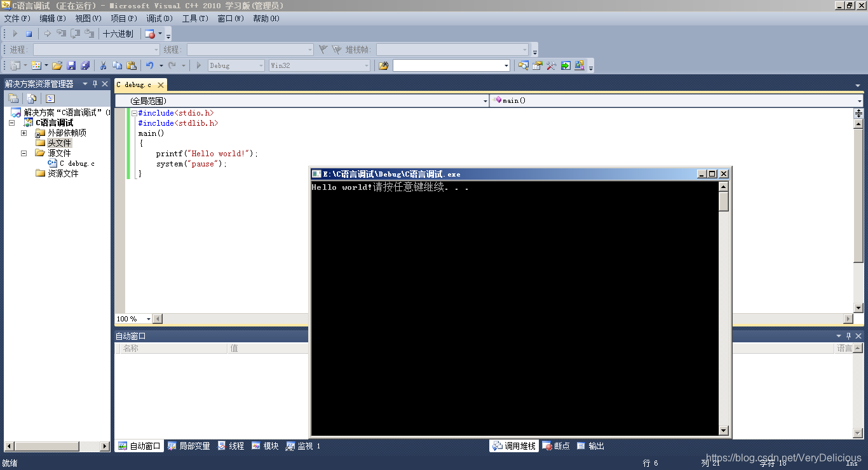Viewport: 868px width, 470px height.
Task: Click the console window vertical scrollbar thumb
Action: [x=723, y=201]
